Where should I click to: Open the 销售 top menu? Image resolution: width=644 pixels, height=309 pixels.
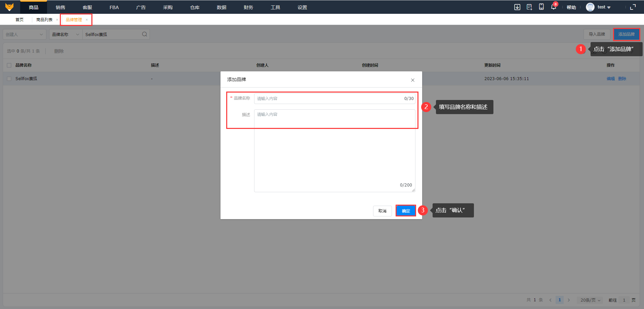[61, 7]
